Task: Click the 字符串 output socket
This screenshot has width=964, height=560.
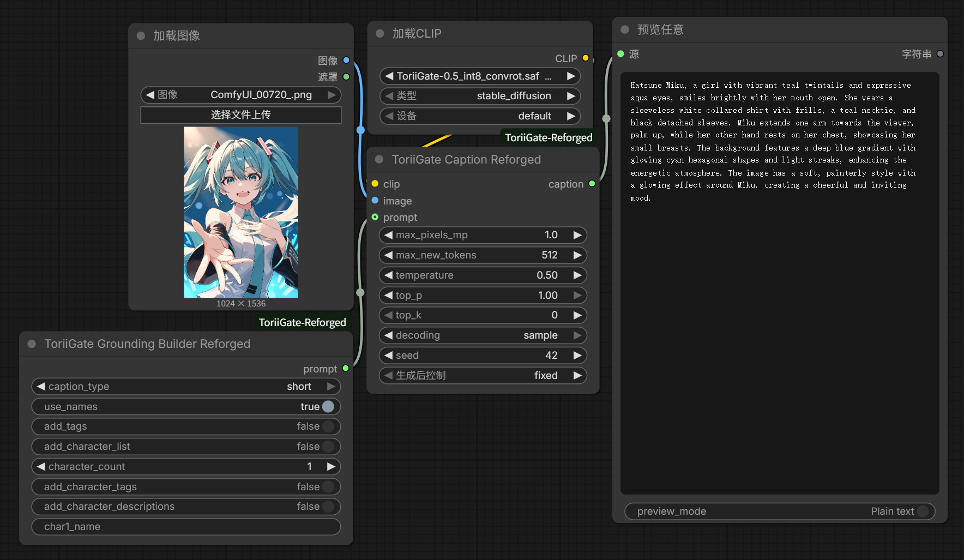Action: coord(940,53)
